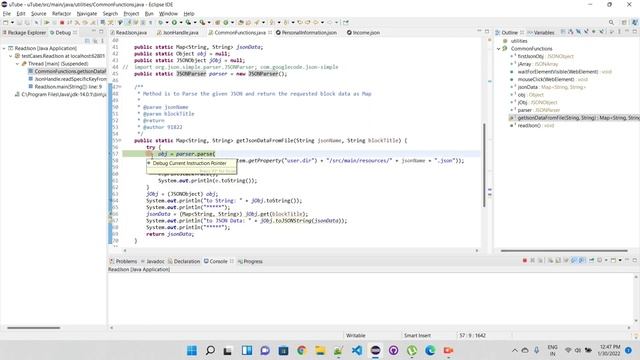Click the New file icon in toolbar
640x360 pixels.
click(6, 22)
